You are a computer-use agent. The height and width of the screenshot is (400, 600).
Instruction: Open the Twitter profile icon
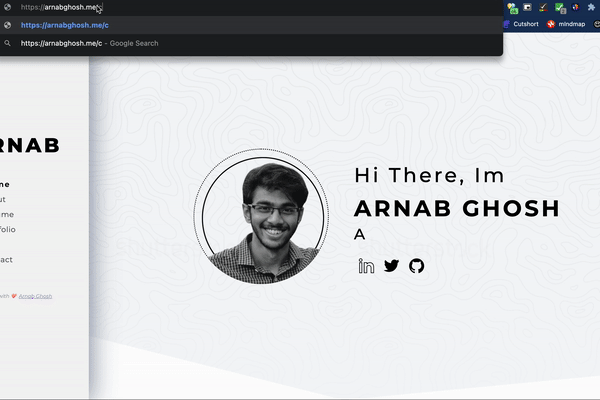coord(391,266)
